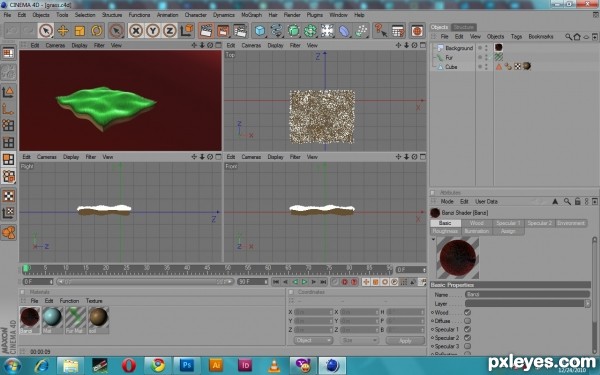Go to the start of animation

click(x=276, y=282)
